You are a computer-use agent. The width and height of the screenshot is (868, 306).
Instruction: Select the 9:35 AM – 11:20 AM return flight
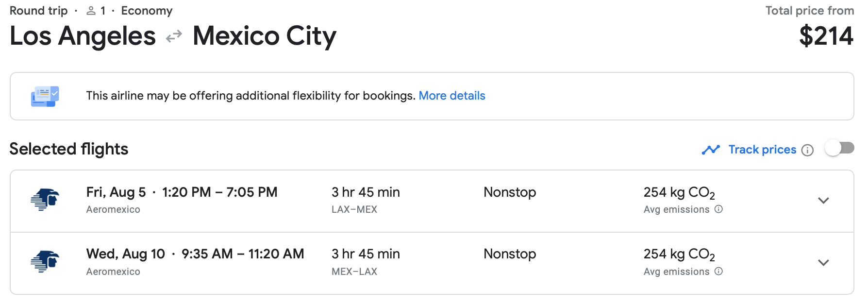(x=243, y=254)
